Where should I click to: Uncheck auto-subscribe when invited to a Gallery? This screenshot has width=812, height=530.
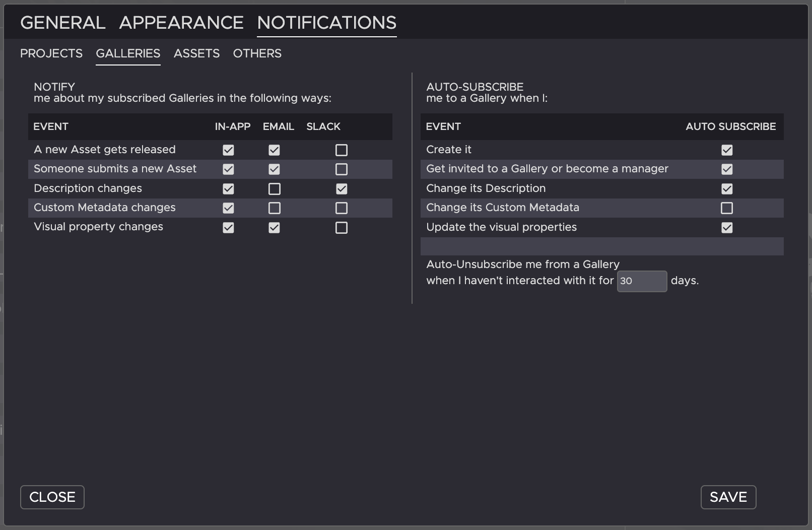coord(726,169)
